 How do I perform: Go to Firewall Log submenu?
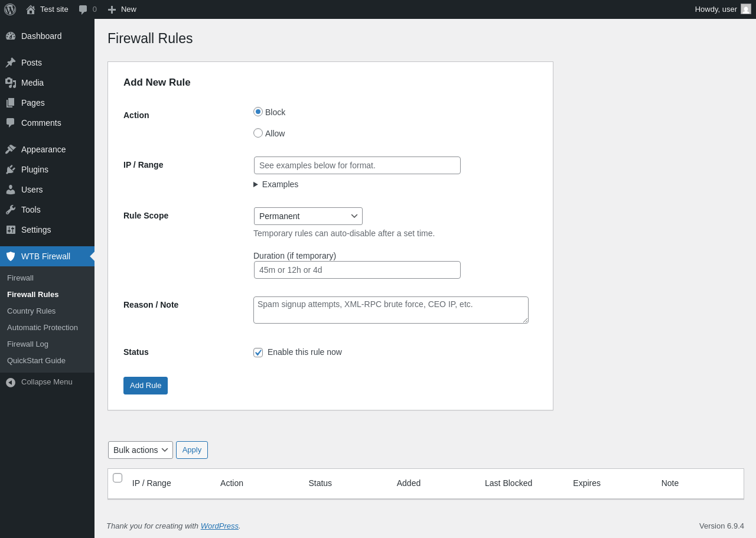coord(28,344)
